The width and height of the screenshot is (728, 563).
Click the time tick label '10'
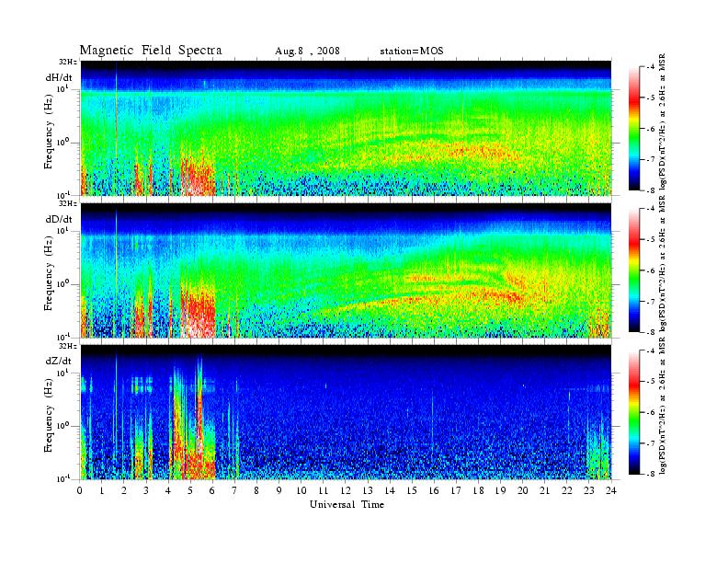301,490
